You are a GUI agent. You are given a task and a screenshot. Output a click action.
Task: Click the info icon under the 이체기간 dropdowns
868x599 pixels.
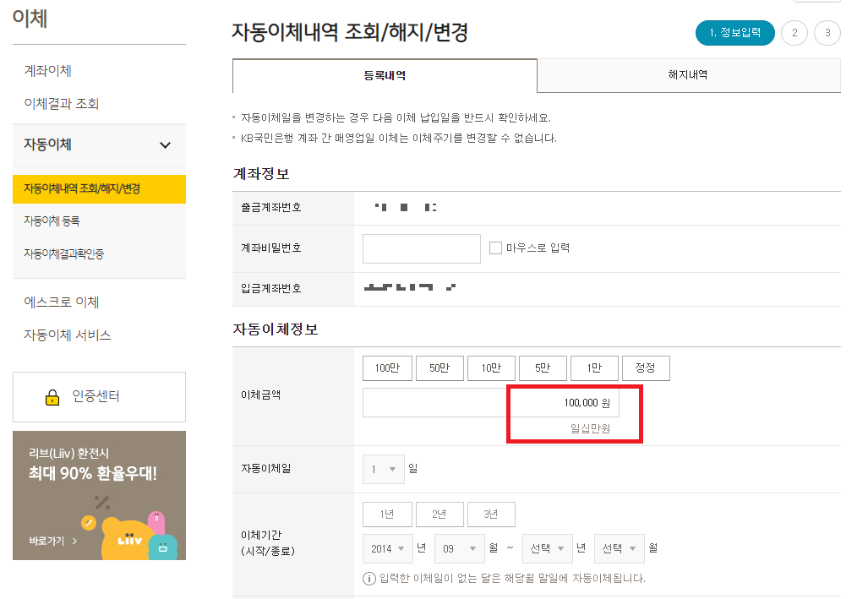[368, 579]
